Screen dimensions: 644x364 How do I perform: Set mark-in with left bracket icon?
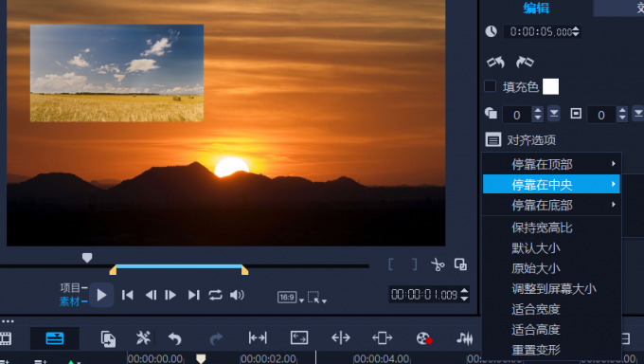click(391, 264)
